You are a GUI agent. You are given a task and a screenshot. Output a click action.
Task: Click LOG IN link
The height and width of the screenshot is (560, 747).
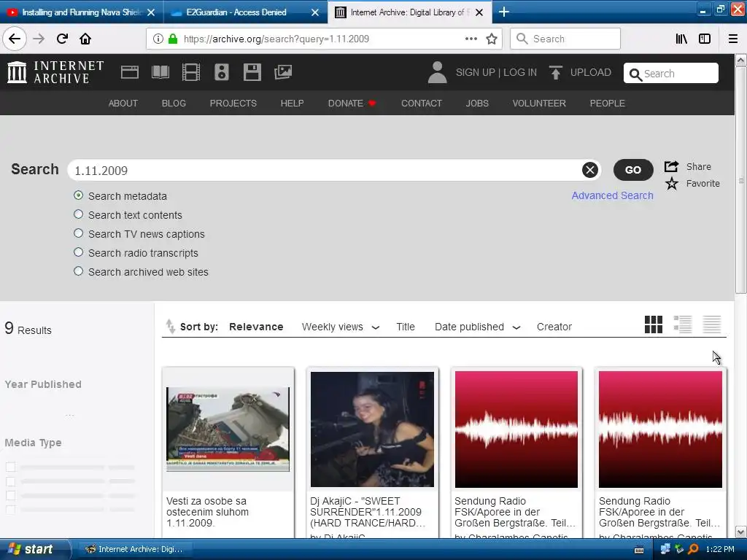(x=520, y=72)
